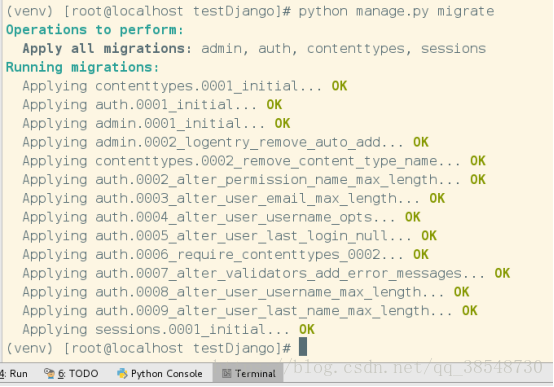The image size is (554, 387).
Task: Click the Terminal tab icon
Action: point(226,373)
